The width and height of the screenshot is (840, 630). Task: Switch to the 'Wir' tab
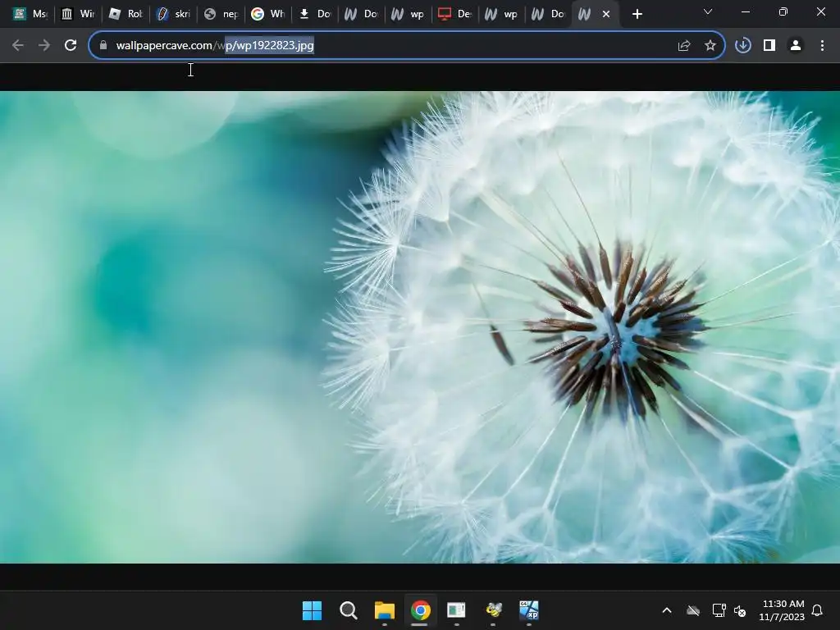(77, 14)
